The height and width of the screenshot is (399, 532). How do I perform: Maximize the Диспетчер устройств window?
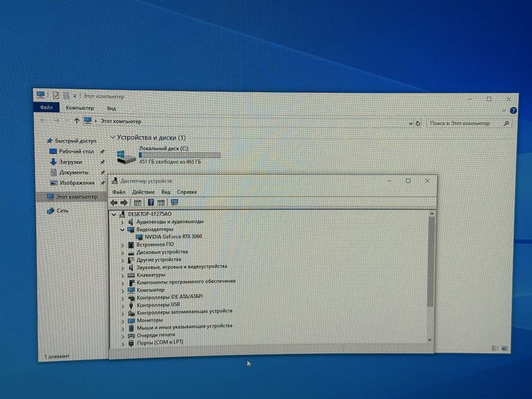[408, 181]
